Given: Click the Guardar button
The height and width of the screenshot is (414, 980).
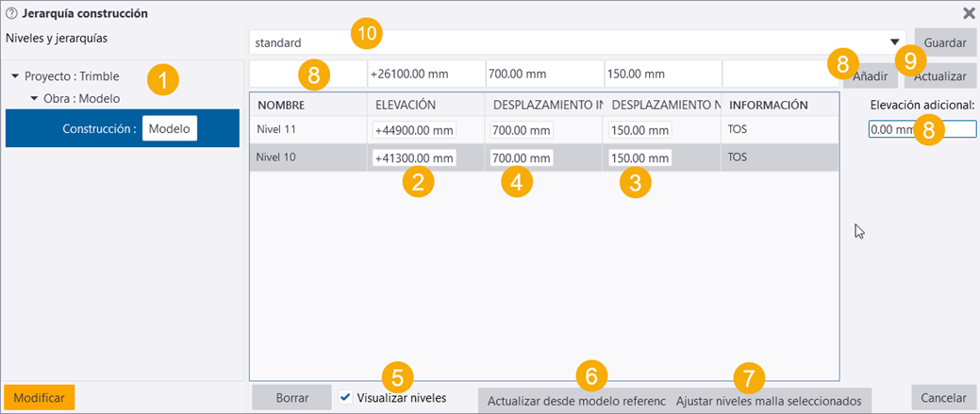Looking at the screenshot, I should pyautogui.click(x=944, y=42).
